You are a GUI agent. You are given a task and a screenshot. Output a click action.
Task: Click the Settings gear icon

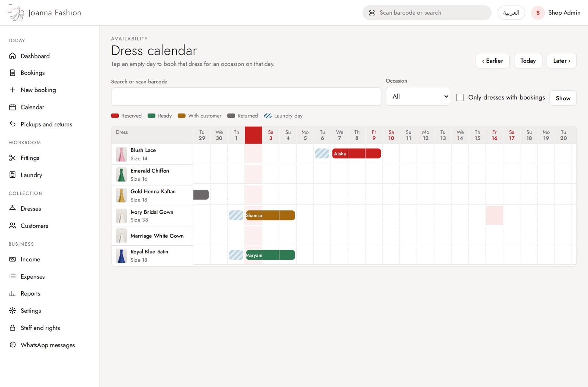click(12, 311)
